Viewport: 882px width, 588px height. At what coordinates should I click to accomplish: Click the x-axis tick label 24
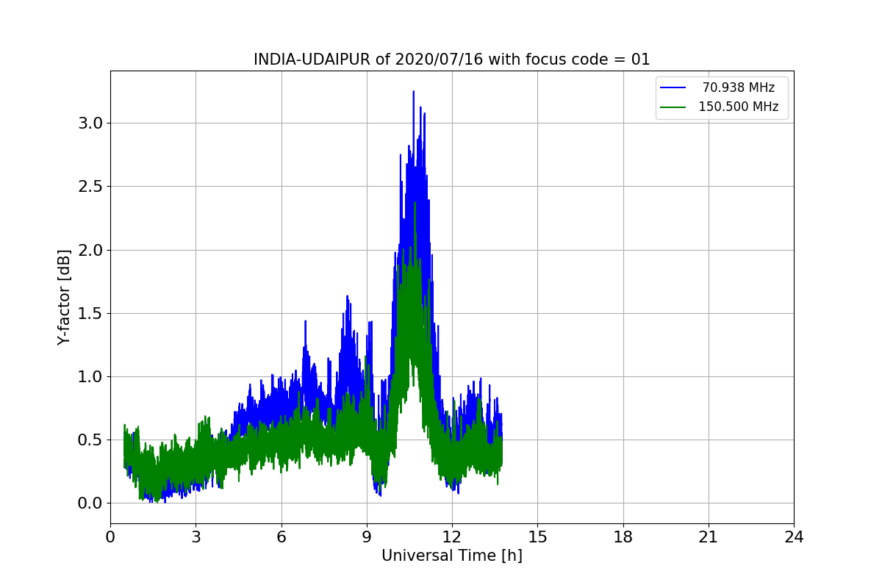pyautogui.click(x=794, y=537)
